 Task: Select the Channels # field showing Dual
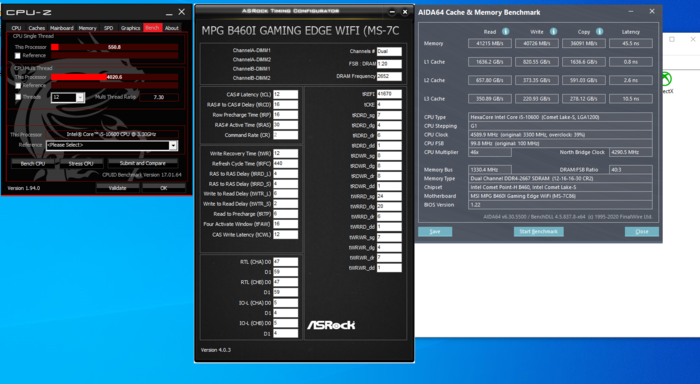click(x=389, y=51)
